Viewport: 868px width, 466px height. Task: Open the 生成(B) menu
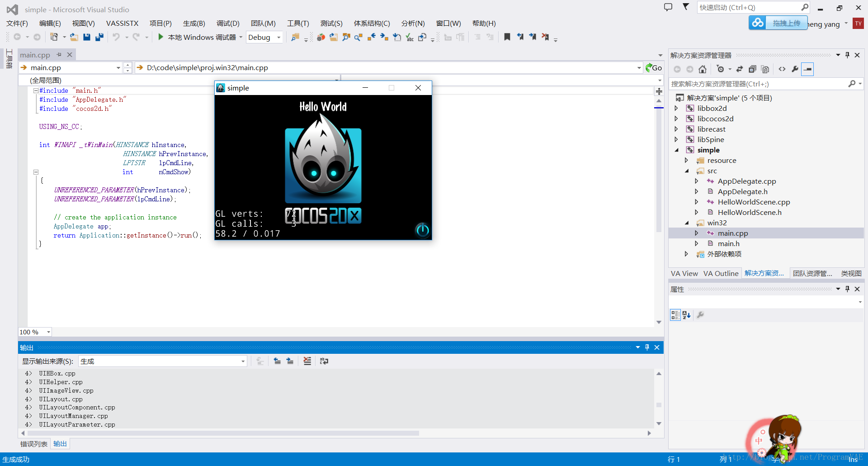194,24
